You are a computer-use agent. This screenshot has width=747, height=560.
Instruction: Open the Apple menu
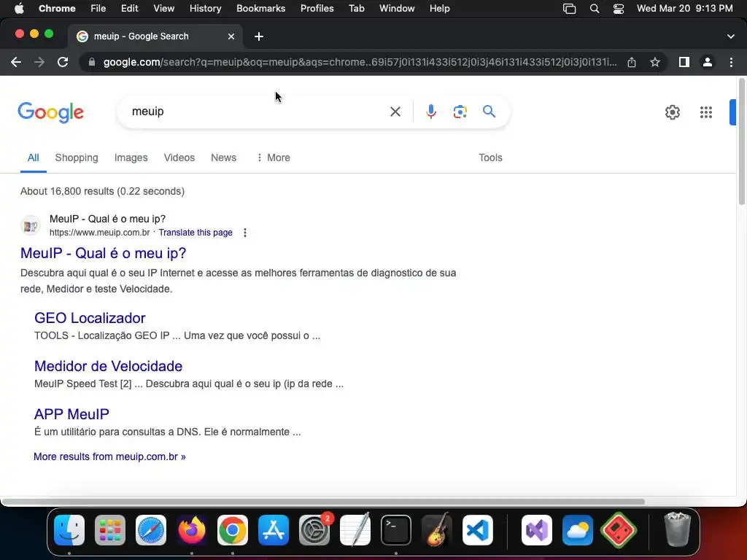pos(19,9)
